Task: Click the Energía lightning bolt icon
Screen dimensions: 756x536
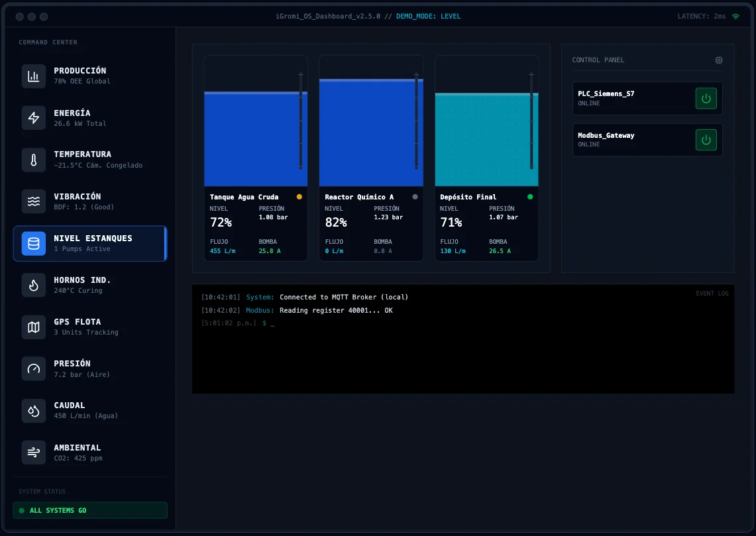Action: pos(34,118)
